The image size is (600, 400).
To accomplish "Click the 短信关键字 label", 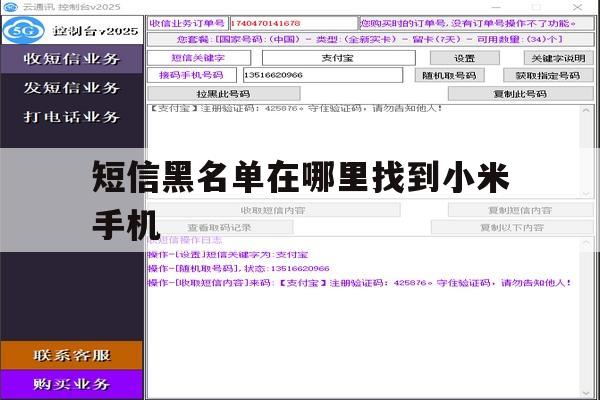I will tap(198, 58).
